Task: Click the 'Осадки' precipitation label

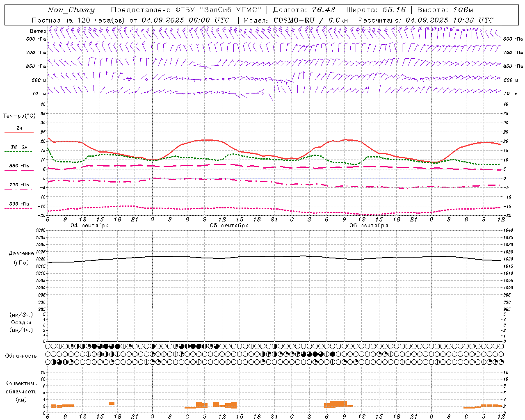Action: click(21, 322)
